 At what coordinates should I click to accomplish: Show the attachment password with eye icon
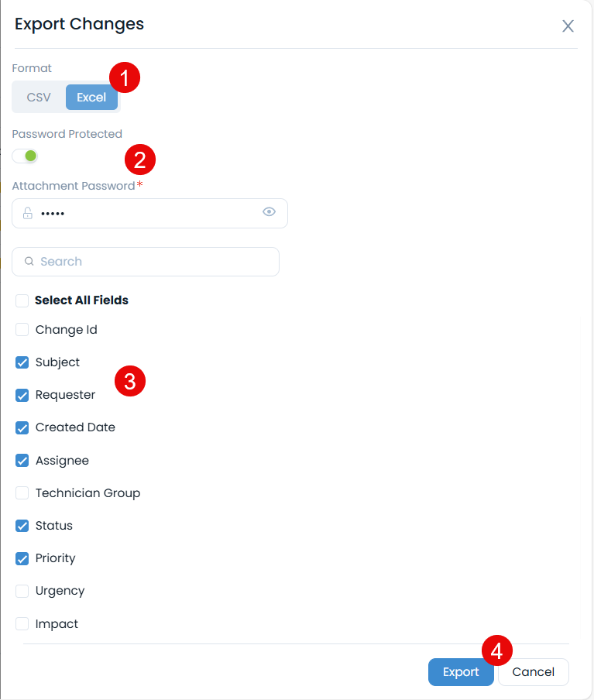pyautogui.click(x=269, y=211)
